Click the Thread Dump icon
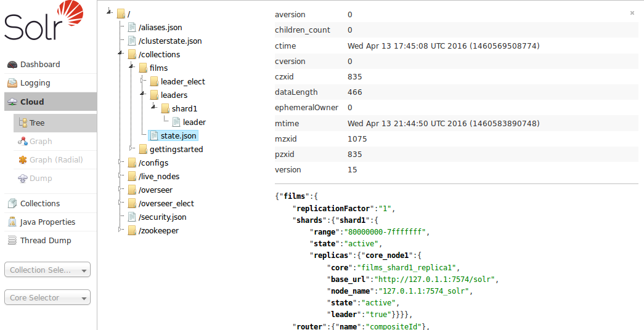644x330 pixels. pyautogui.click(x=12, y=241)
